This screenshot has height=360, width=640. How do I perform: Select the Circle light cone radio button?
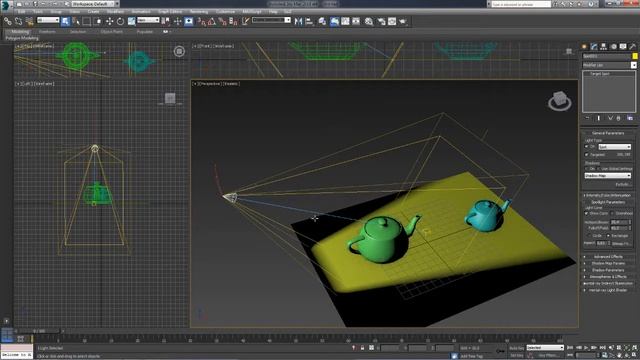tap(589, 236)
